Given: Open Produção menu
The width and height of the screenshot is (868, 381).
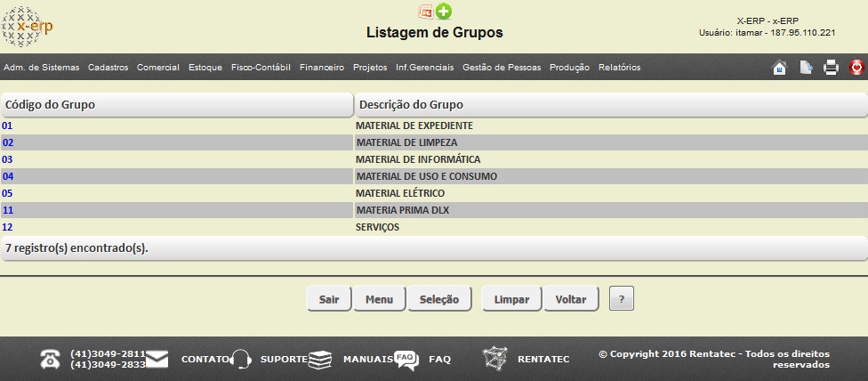Looking at the screenshot, I should click(x=569, y=68).
